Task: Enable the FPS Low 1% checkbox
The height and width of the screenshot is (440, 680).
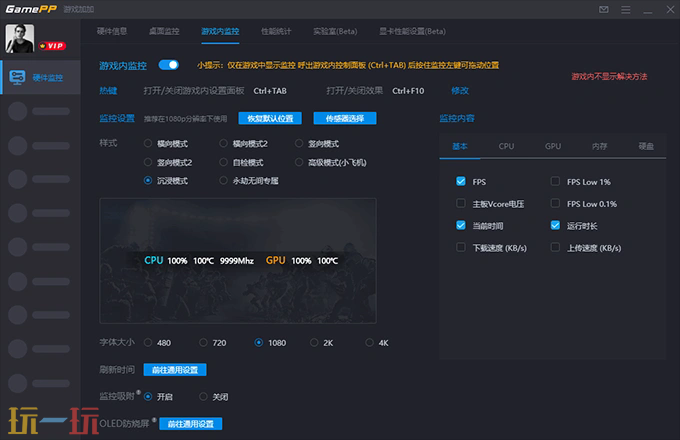Action: point(555,181)
